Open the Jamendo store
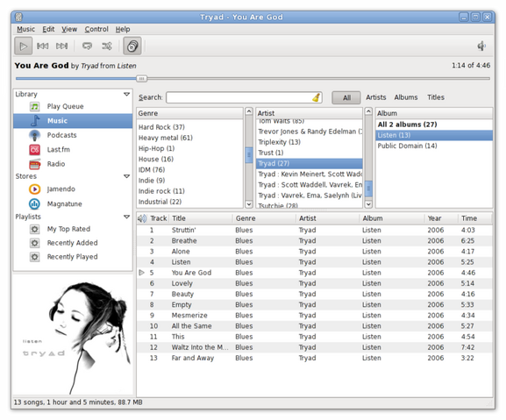 click(x=61, y=189)
